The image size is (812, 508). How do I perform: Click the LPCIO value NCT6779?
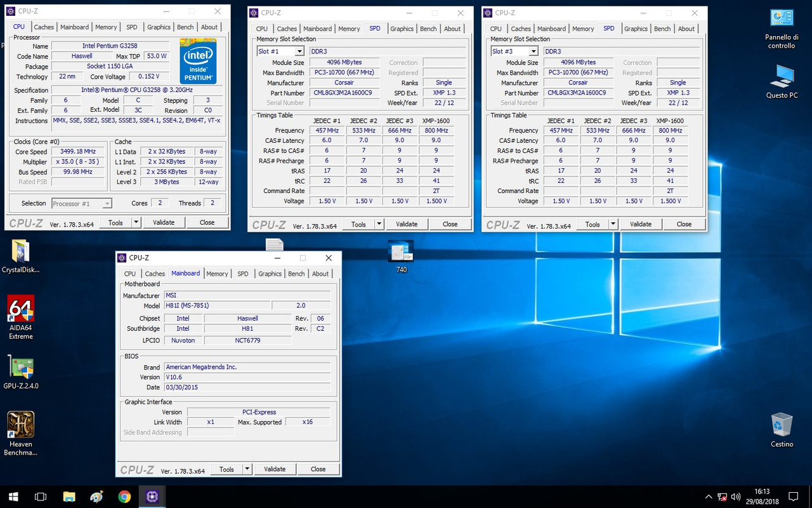pos(247,340)
